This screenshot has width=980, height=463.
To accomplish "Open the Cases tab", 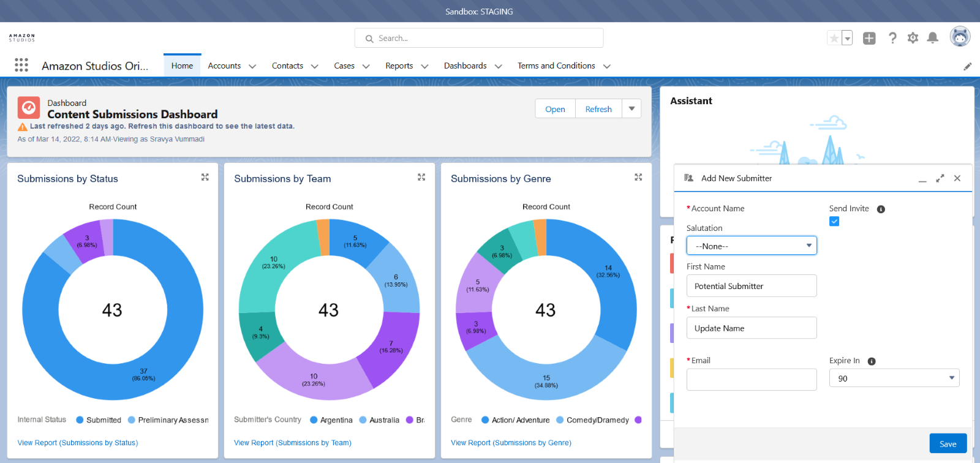I will 344,66.
